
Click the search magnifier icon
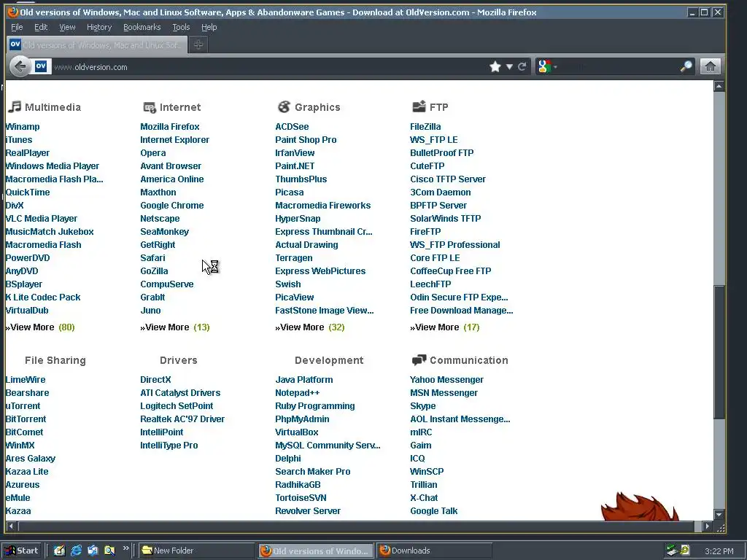(686, 66)
